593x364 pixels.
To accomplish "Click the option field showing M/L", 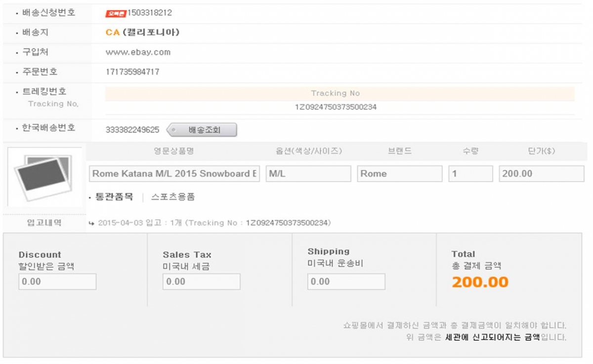I will coord(308,174).
